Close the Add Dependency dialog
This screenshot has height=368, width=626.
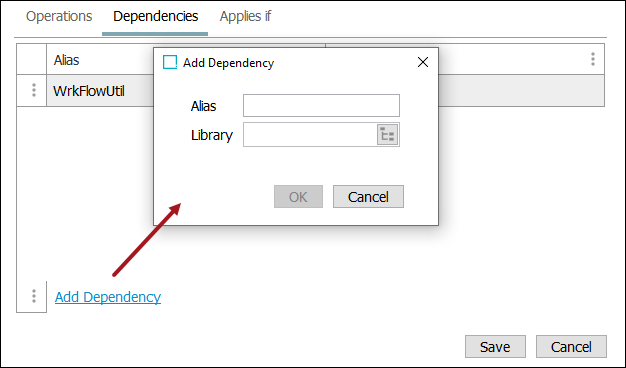(x=423, y=62)
